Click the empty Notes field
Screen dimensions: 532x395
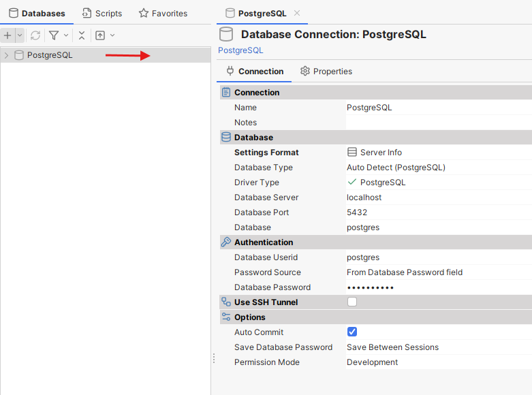pos(439,123)
